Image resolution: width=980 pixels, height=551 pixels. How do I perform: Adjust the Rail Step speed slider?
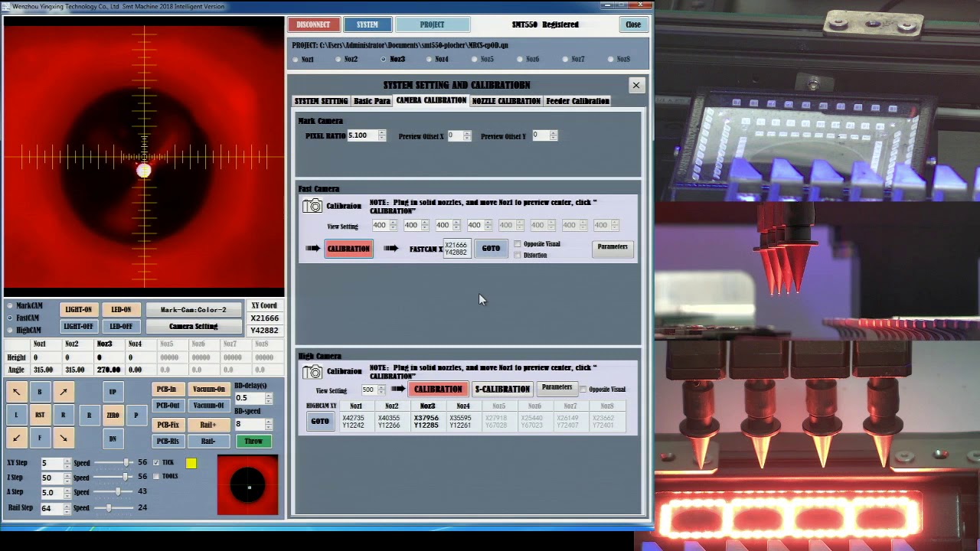(x=114, y=507)
